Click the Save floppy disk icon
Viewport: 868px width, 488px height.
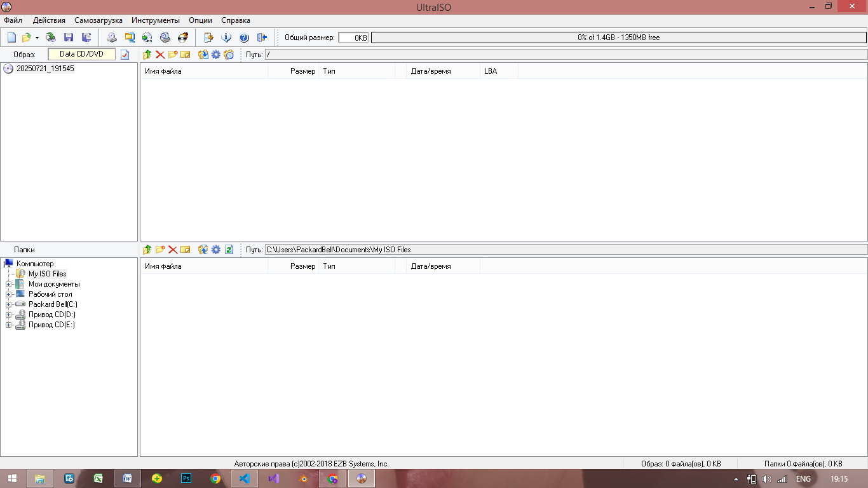[x=69, y=37]
